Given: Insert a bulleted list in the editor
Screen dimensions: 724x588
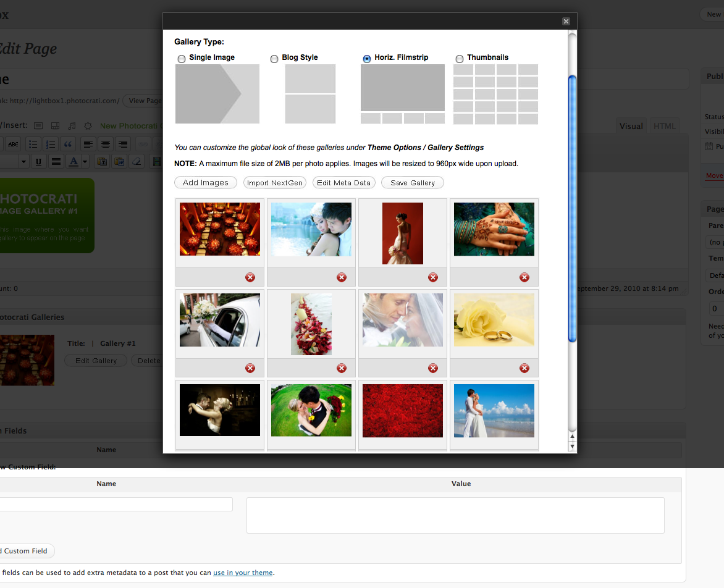Looking at the screenshot, I should coord(33,144).
